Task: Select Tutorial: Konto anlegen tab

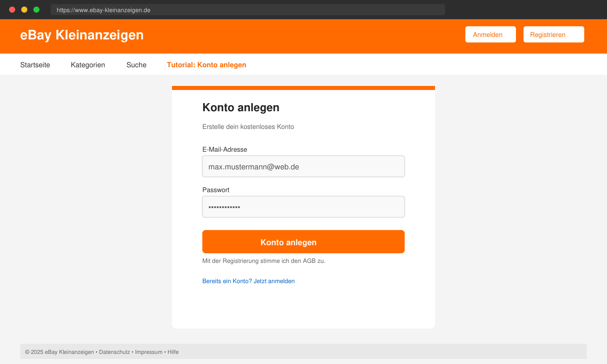Action: 206,65
